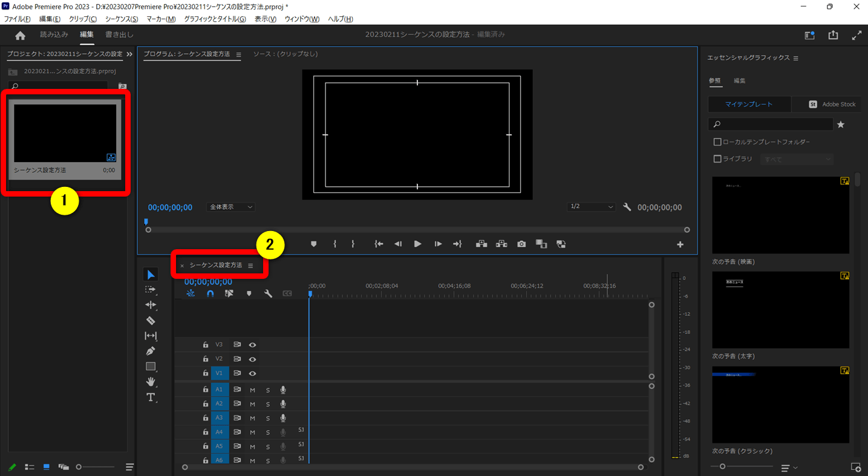Export frame with camera icon

pyautogui.click(x=521, y=244)
